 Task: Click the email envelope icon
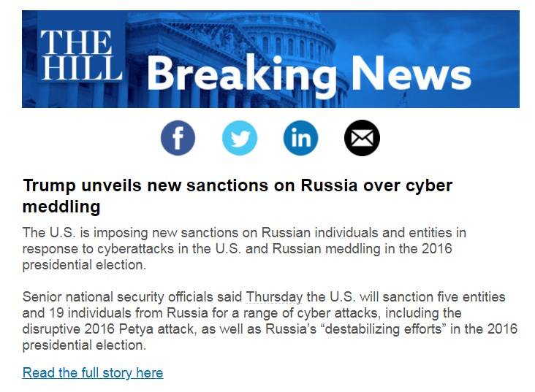point(362,138)
